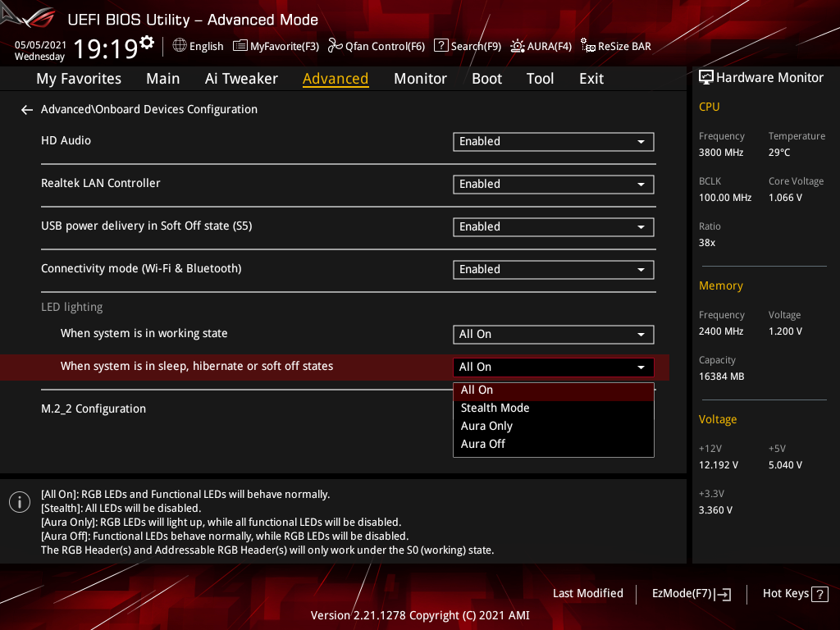Click the EzMode exit arrow icon

tap(723, 594)
